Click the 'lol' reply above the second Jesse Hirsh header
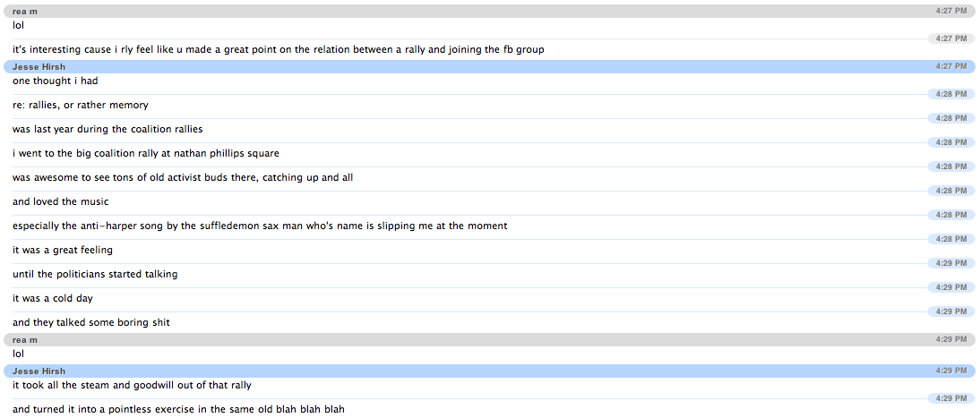 (x=19, y=354)
